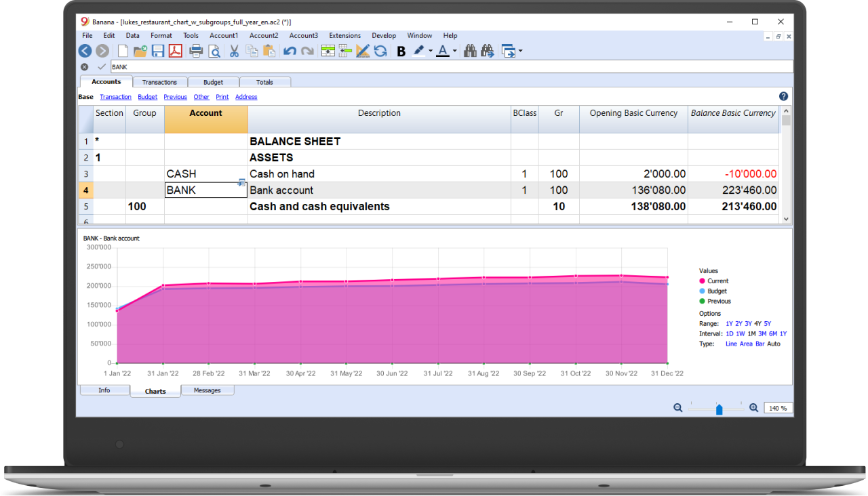The image size is (868, 496).
Task: Open the Account1 menu
Action: (224, 35)
